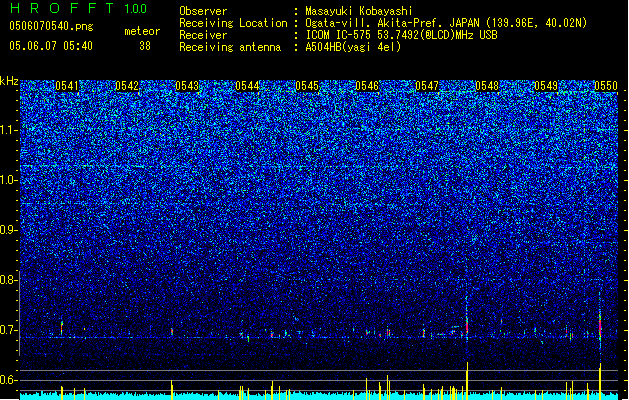Click the 0549 time marker

(546, 86)
